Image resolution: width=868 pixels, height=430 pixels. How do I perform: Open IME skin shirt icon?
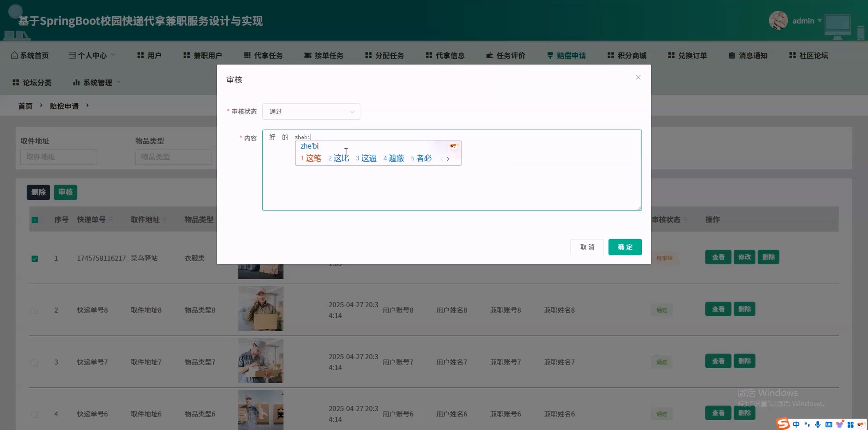840,424
